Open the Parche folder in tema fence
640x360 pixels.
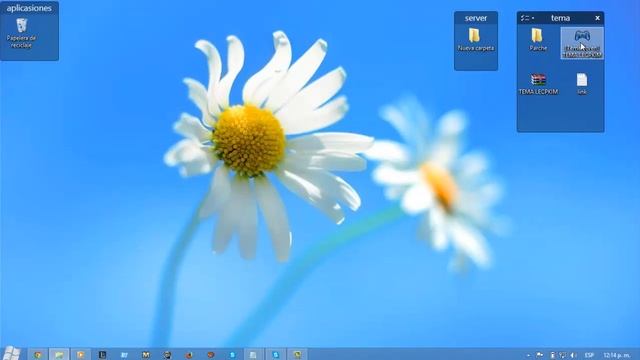click(x=538, y=40)
